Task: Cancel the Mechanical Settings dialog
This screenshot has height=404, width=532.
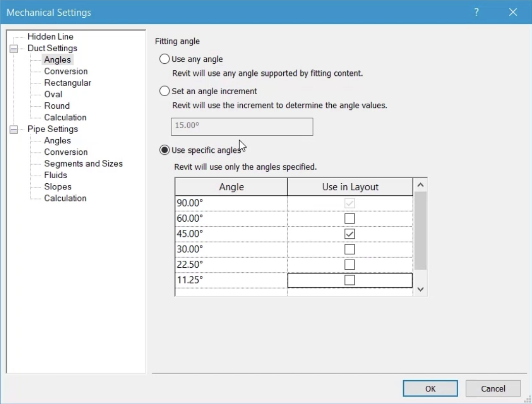Action: pos(493,388)
